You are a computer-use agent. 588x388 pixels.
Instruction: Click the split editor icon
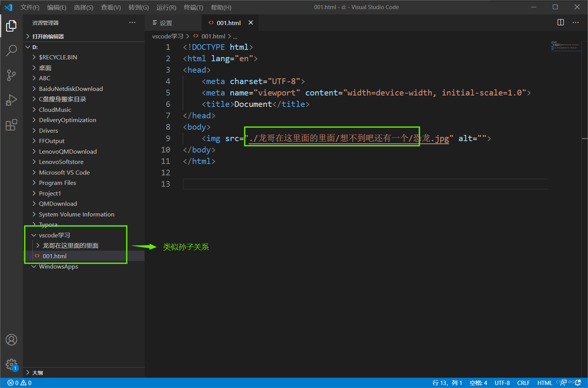point(561,22)
